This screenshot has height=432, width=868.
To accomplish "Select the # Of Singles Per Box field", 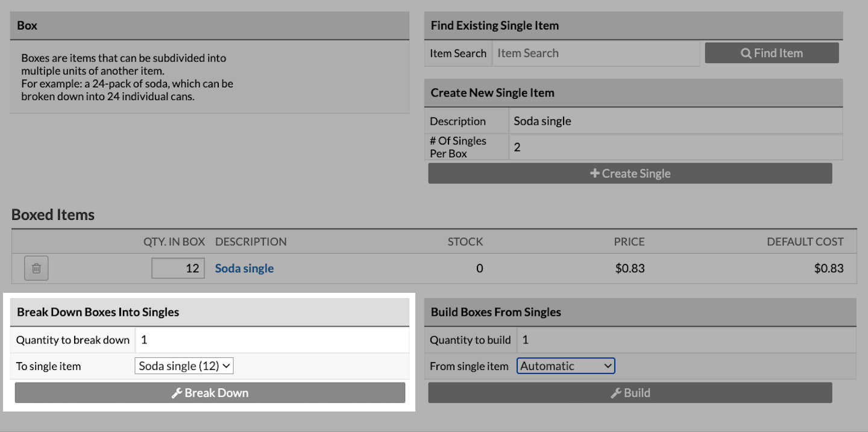I will [675, 147].
